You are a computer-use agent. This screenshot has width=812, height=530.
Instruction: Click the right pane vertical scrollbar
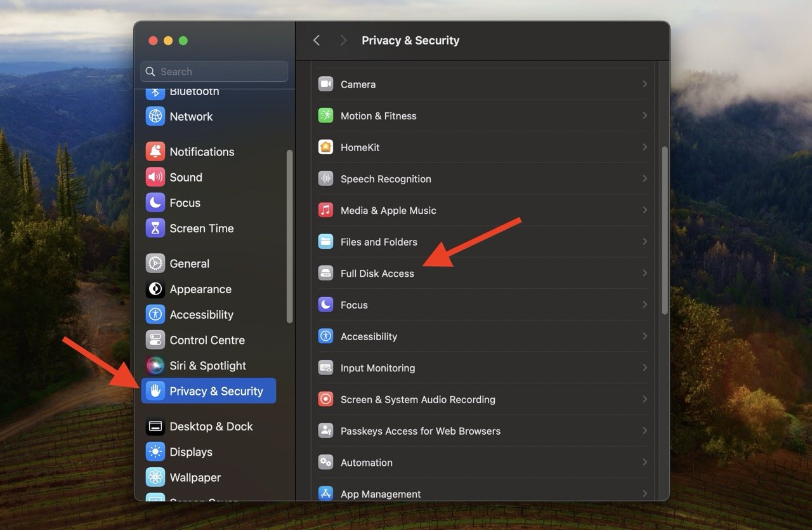(x=664, y=230)
